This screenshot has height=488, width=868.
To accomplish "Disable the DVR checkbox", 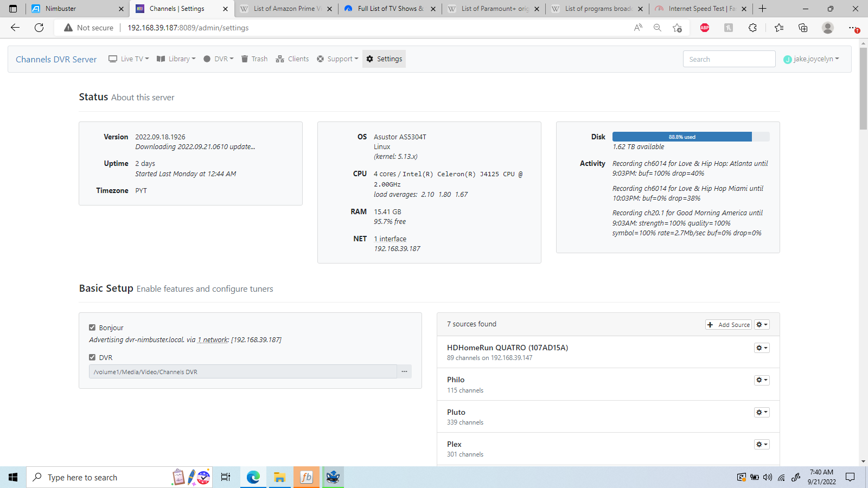I will coord(92,357).
